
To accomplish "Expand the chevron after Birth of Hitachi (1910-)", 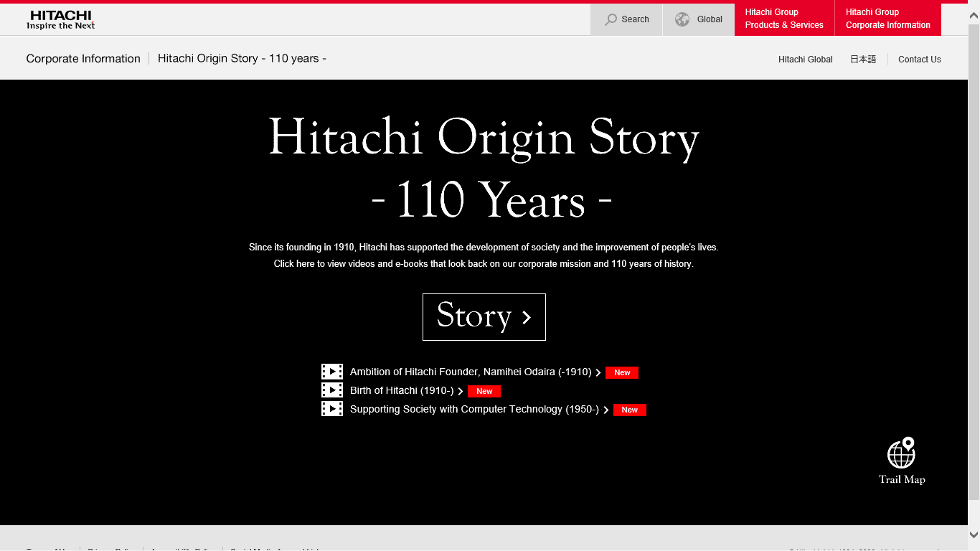I will tap(460, 391).
